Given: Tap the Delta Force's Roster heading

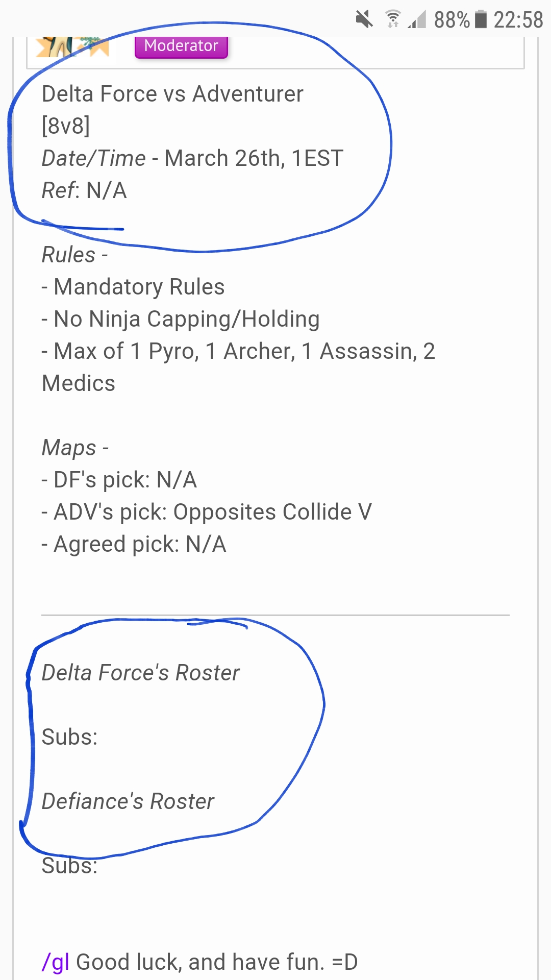Looking at the screenshot, I should (x=141, y=673).
